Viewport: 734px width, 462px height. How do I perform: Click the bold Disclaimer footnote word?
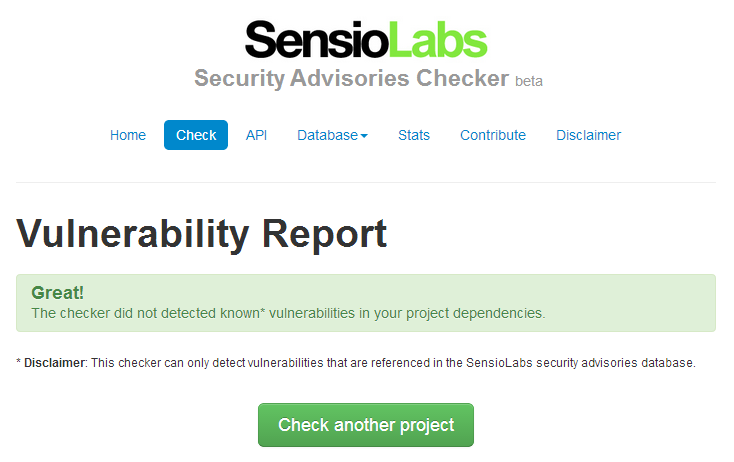(x=55, y=363)
